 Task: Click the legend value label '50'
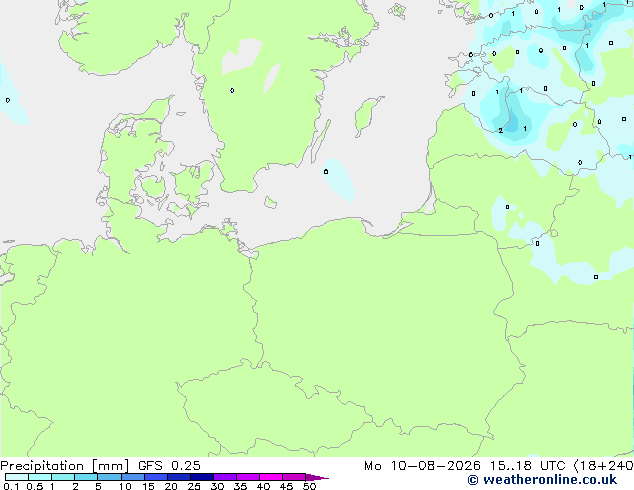[309, 486]
